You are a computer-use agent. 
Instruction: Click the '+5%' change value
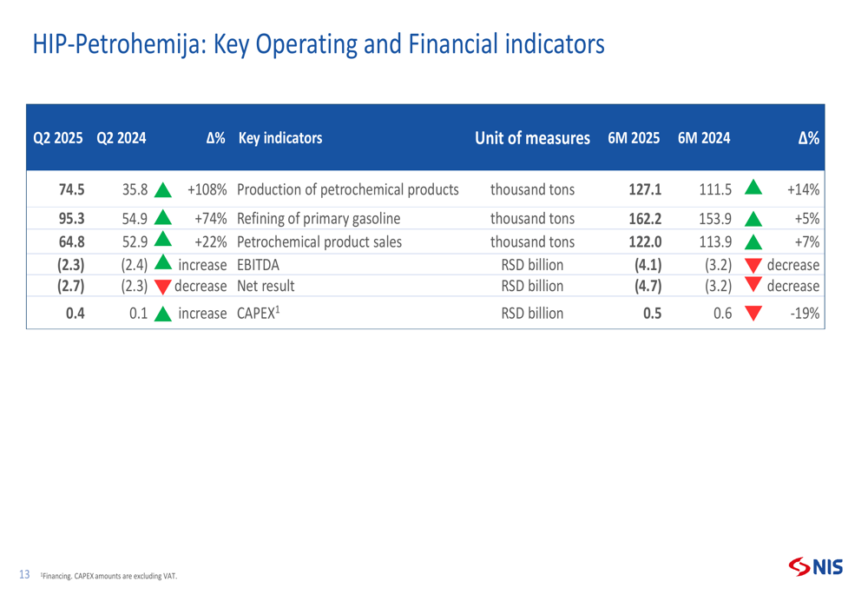pyautogui.click(x=807, y=219)
